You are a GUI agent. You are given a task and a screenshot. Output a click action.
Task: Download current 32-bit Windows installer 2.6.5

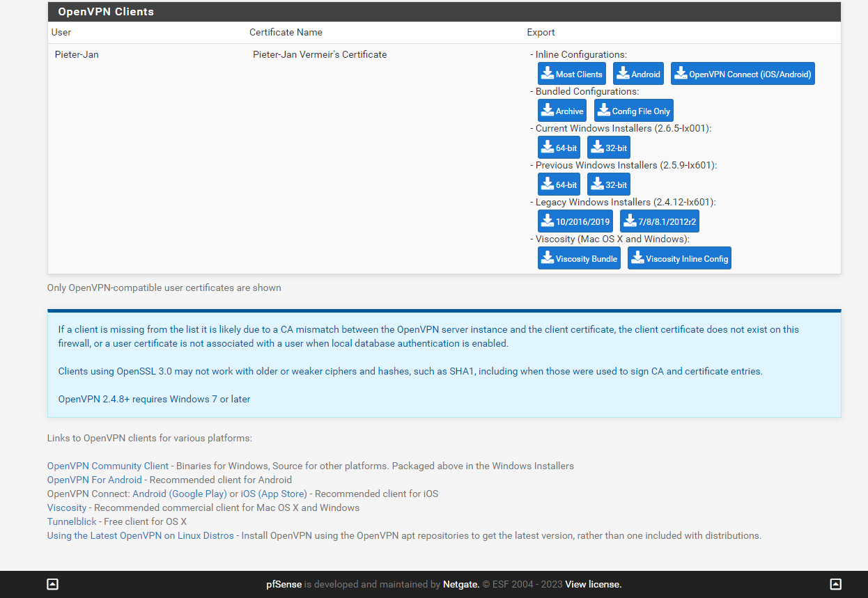click(x=608, y=148)
